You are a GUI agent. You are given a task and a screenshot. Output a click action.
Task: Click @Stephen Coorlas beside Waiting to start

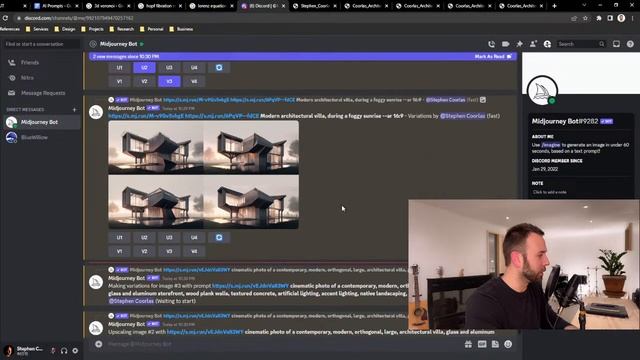(x=131, y=301)
